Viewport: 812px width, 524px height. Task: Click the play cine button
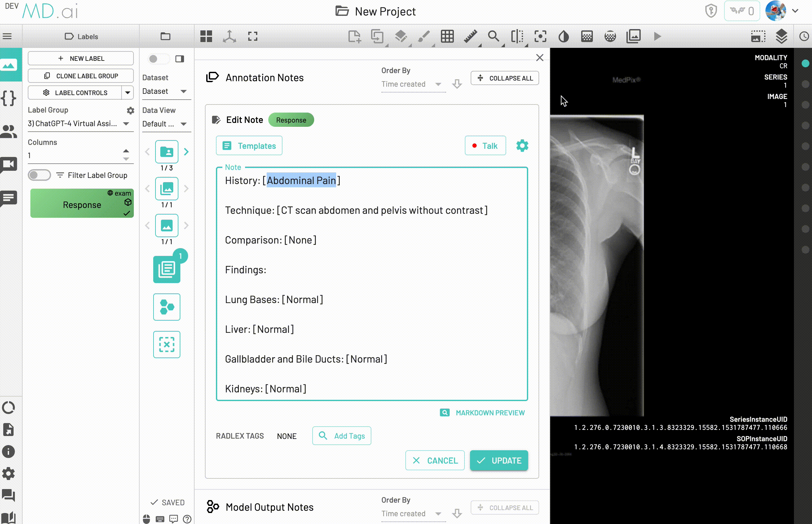[x=657, y=37]
